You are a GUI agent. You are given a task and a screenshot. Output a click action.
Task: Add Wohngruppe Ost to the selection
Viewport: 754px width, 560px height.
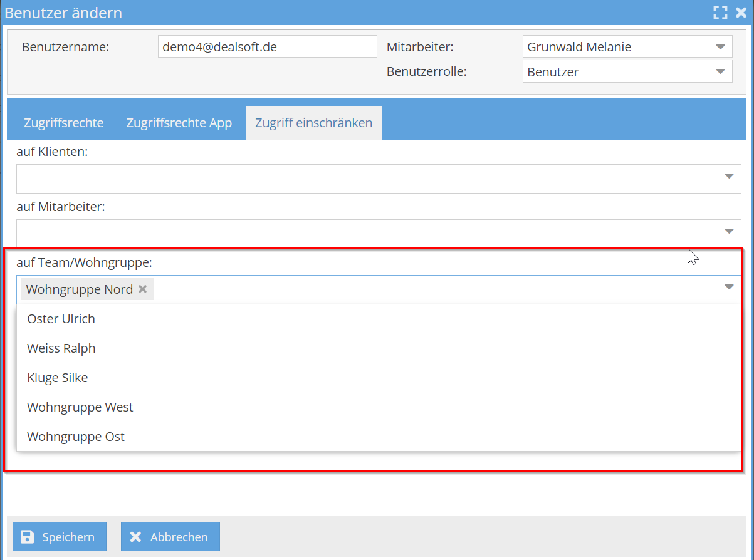tap(76, 437)
